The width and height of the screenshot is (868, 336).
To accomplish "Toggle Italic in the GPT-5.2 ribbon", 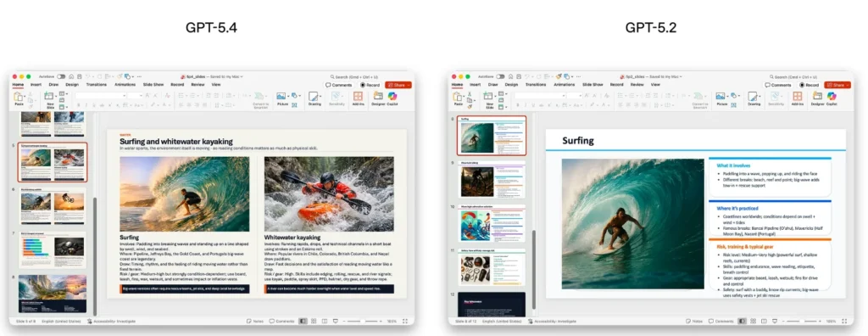I will (x=526, y=104).
